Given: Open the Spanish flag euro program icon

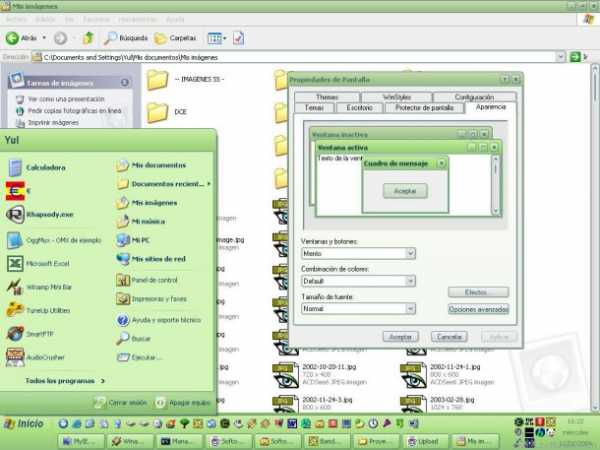Looking at the screenshot, I should pos(15,191).
